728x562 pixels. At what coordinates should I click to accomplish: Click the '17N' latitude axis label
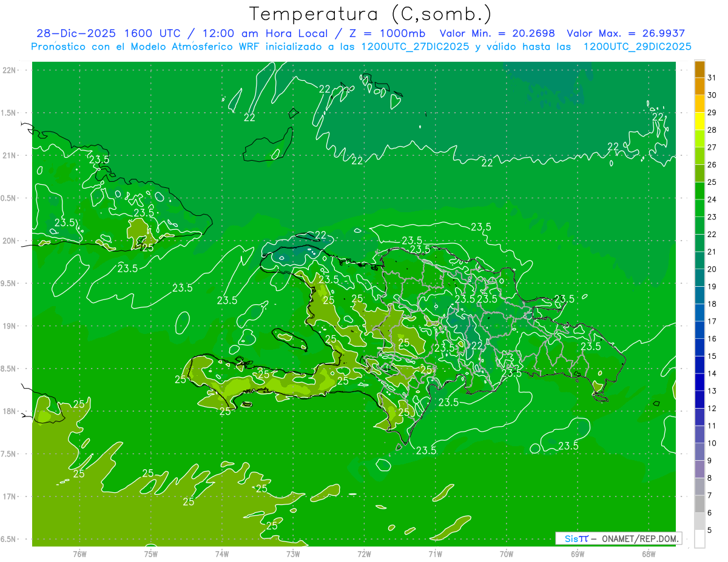9,497
